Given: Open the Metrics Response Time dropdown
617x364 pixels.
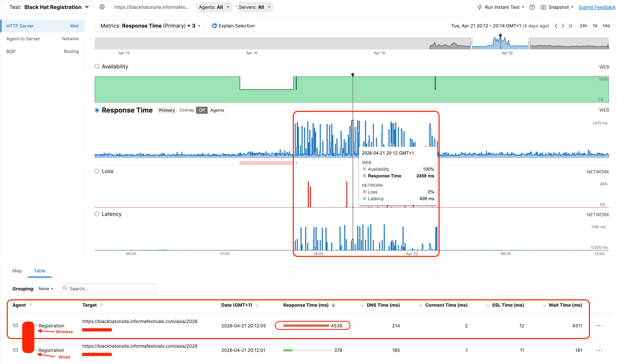Looking at the screenshot, I should click(149, 26).
